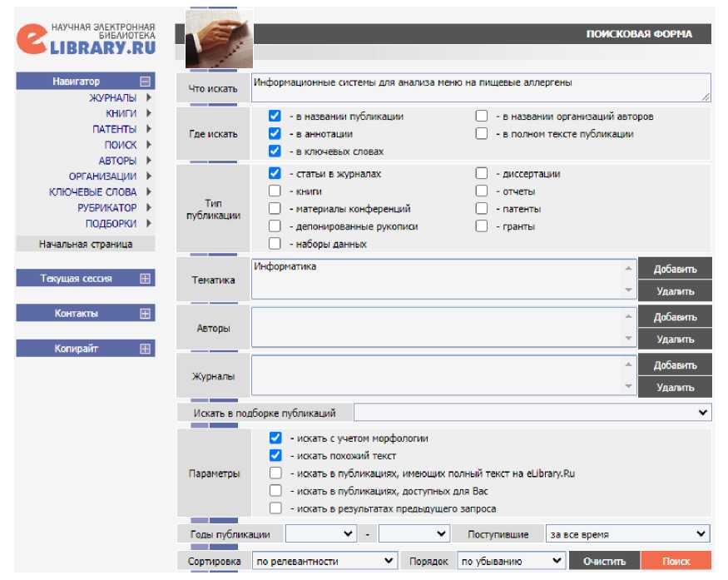Uncheck 'в названии публикации' checkbox
This screenshot has width=728, height=580.
coord(275,116)
